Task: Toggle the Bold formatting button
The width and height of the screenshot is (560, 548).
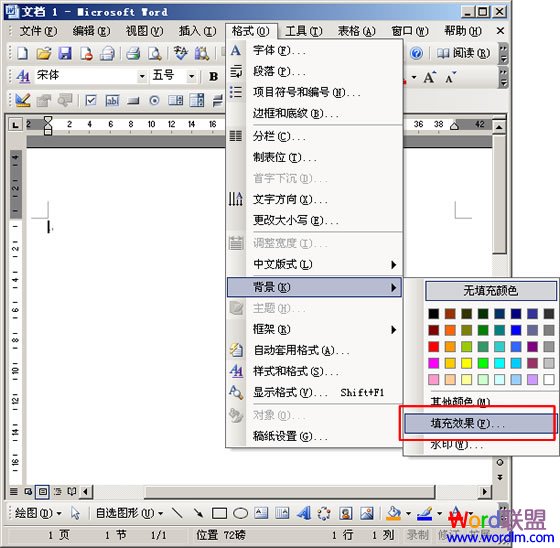Action: [x=214, y=76]
